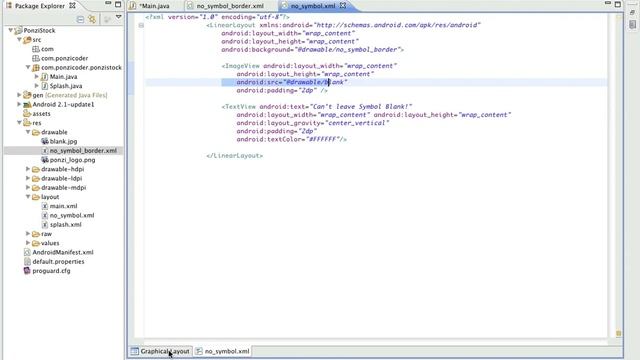Collapse the PonziStock project node
This screenshot has width=640, height=360.
(11, 30)
